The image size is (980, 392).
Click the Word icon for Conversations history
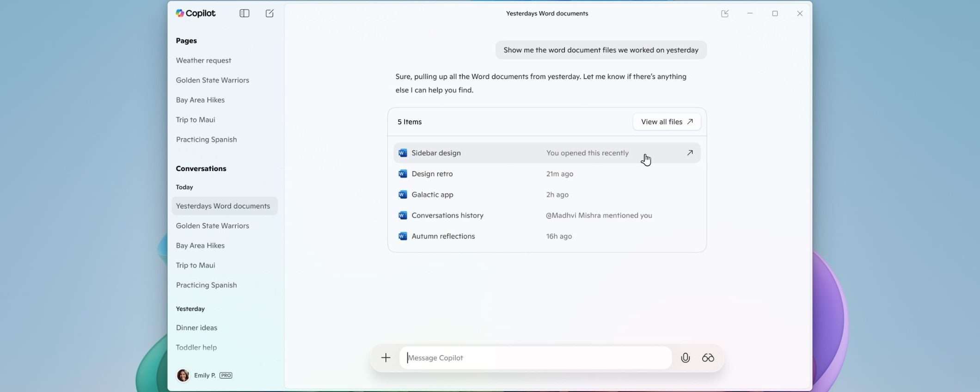(403, 215)
